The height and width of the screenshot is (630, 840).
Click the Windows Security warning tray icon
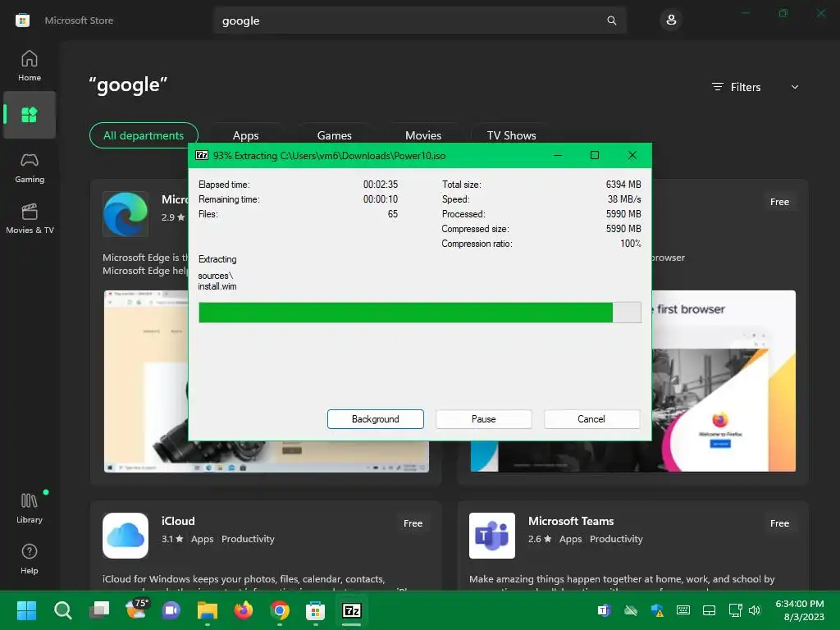point(657,610)
